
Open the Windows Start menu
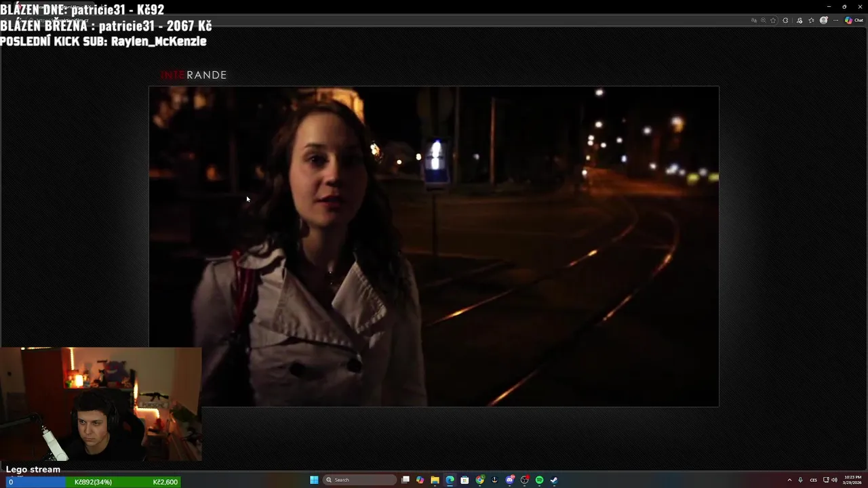coord(314,480)
